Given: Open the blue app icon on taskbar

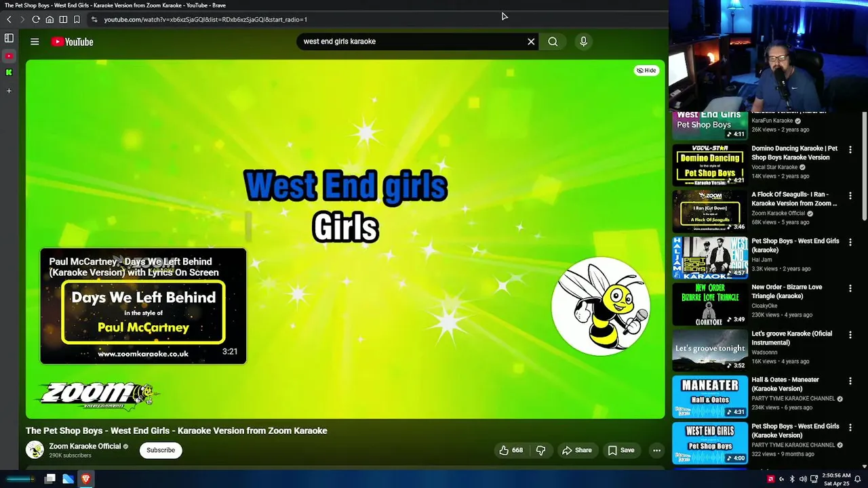Looking at the screenshot, I should (68, 479).
